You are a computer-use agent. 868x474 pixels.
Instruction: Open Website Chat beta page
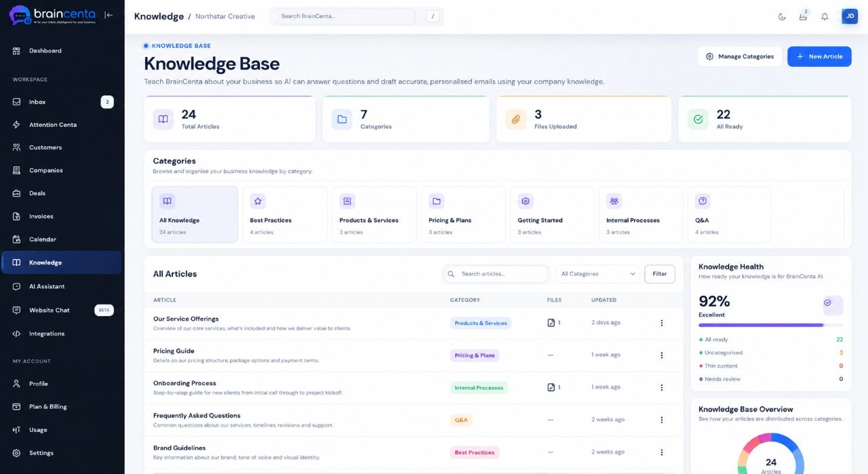coord(62,310)
